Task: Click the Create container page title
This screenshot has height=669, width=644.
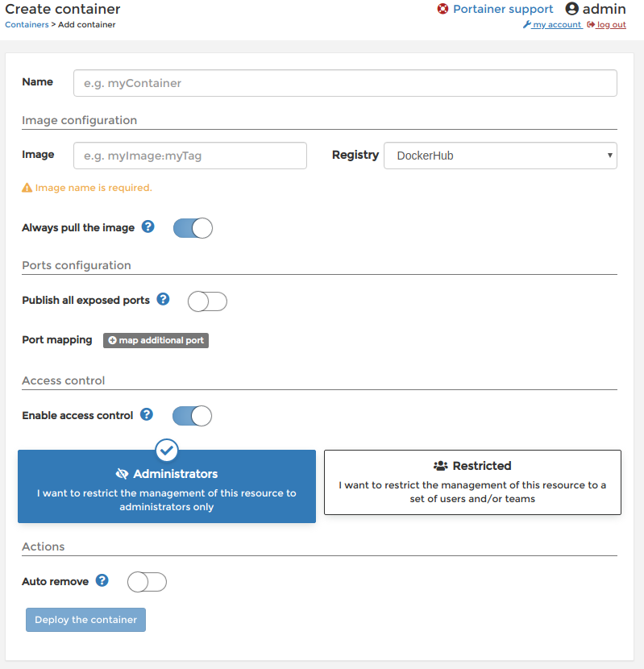Action: [63, 9]
